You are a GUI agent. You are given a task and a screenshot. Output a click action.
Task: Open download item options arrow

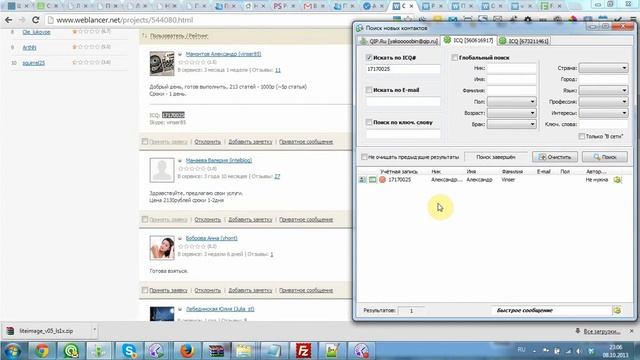[94, 330]
